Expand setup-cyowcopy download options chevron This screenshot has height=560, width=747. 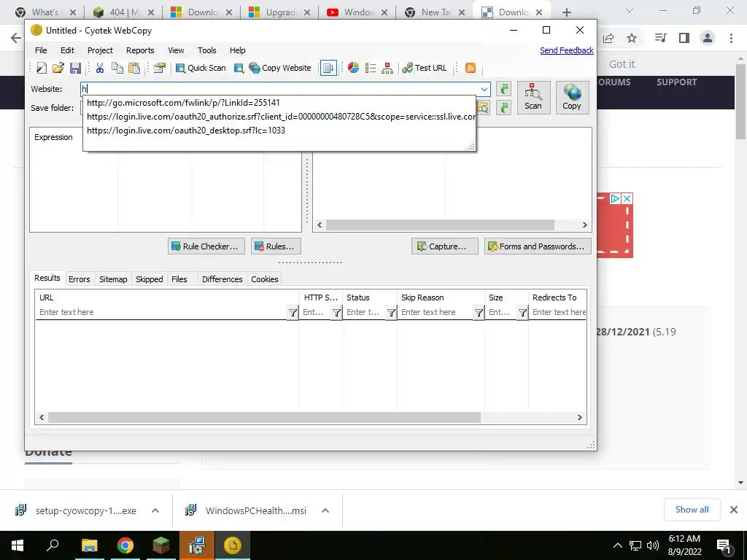155,510
